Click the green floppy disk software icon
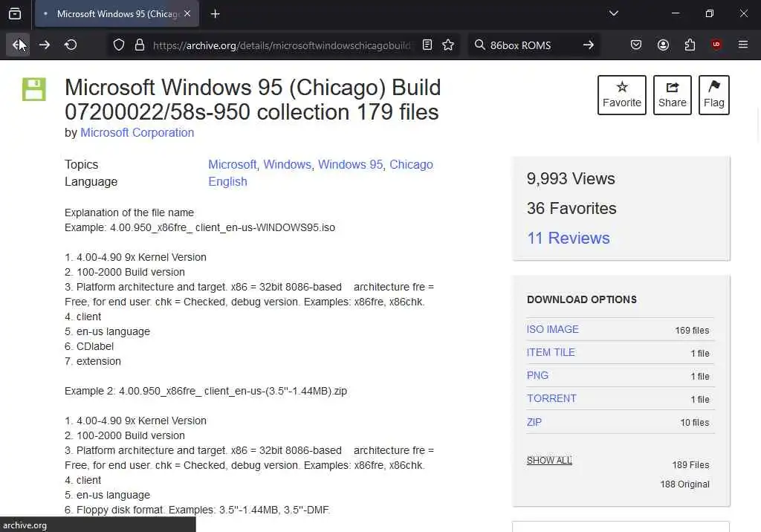This screenshot has height=532, width=761. tap(34, 89)
